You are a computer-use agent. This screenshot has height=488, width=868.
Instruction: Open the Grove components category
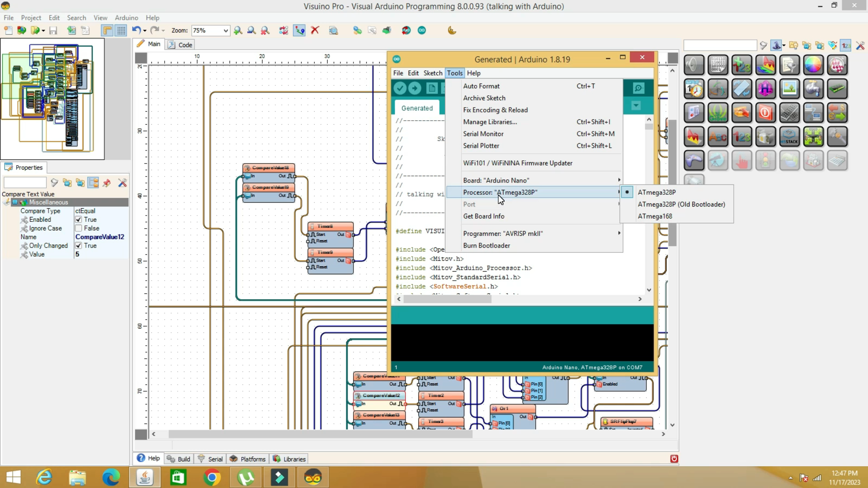tap(718, 113)
